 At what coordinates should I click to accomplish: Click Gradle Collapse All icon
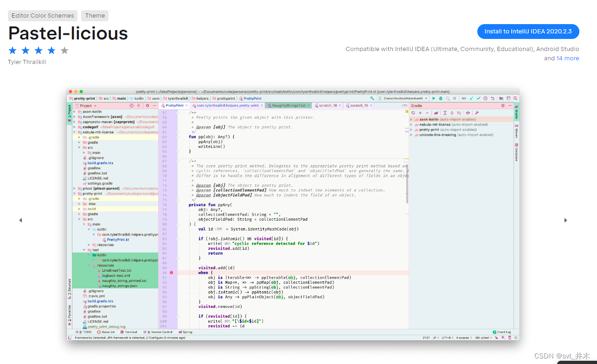pos(452,113)
